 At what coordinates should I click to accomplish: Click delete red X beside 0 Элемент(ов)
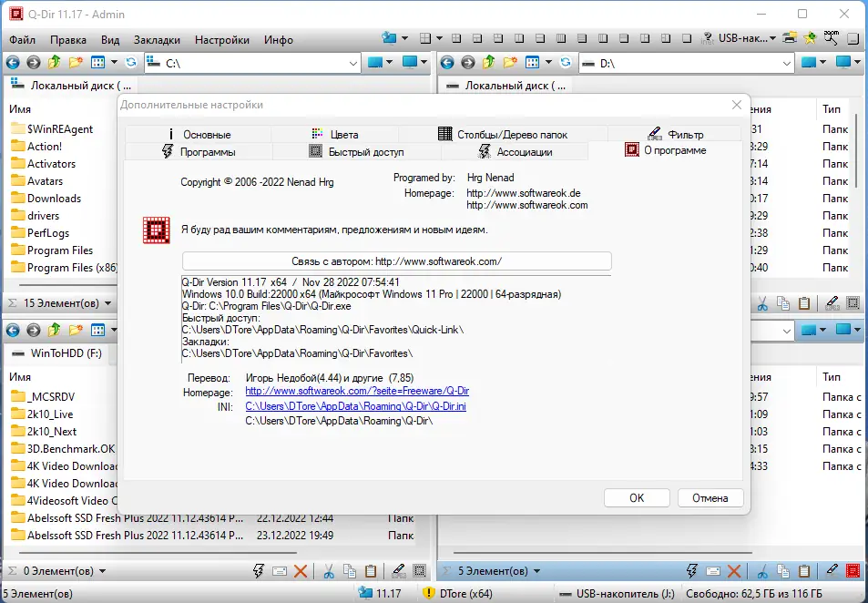301,571
